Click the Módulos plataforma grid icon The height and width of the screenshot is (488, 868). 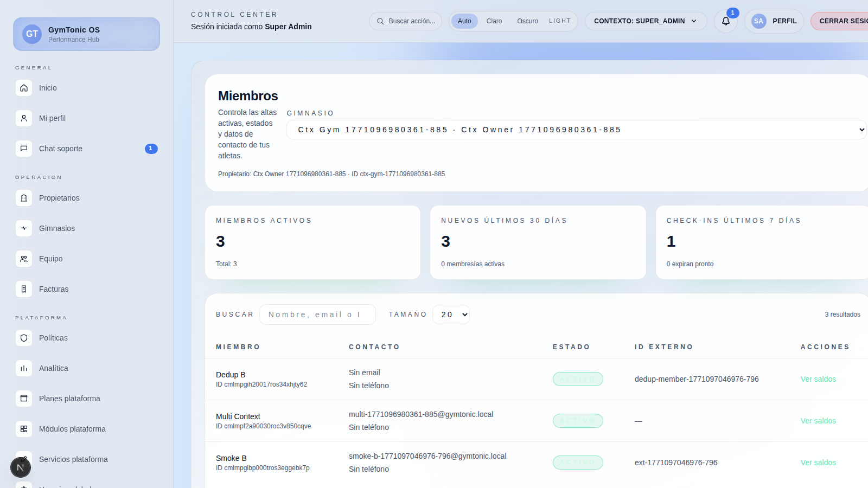pos(24,429)
